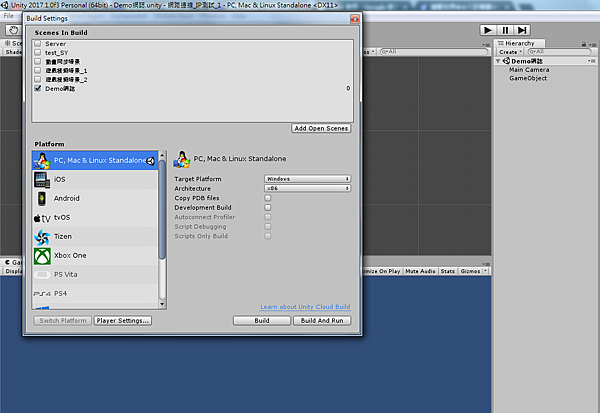Toggle the scene ending _1 checkbox
This screenshot has width=600, height=413.
[x=38, y=70]
